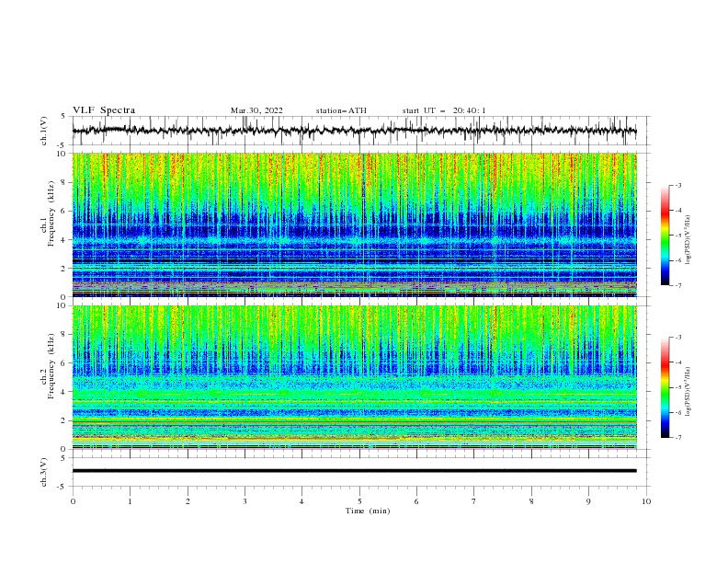Click the ch.3 flat black trace
The width and height of the screenshot is (728, 563).
(x=354, y=471)
